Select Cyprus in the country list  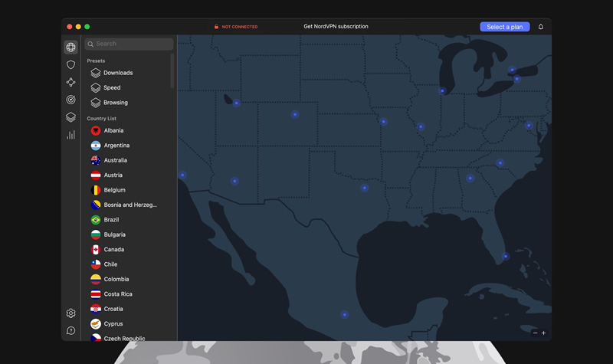(113, 323)
